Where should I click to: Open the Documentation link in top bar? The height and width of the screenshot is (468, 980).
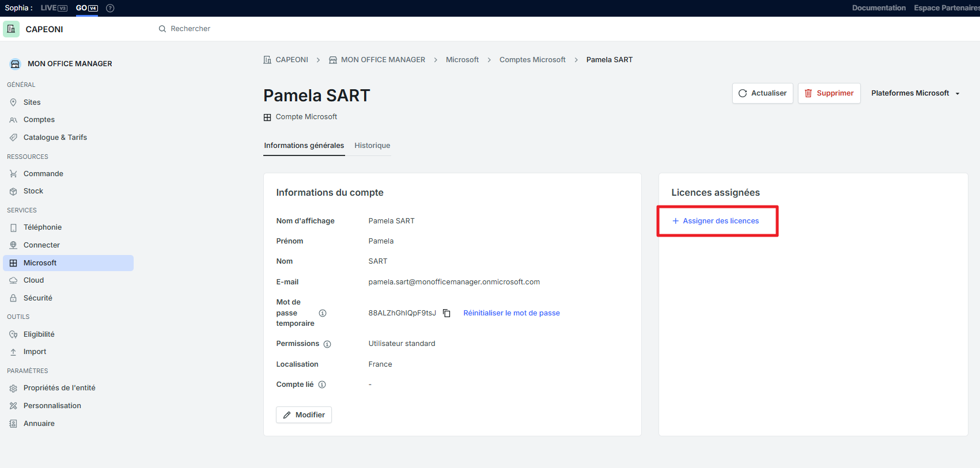pos(879,8)
